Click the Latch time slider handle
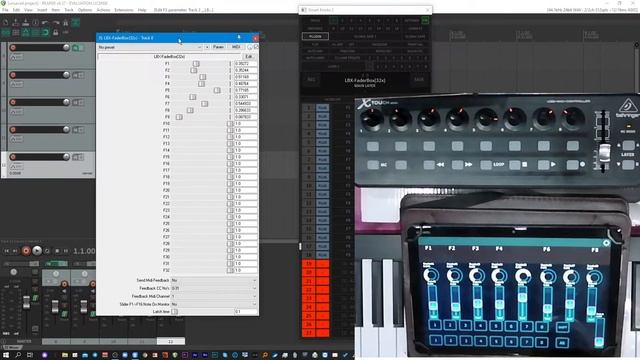Viewport: 640px width, 360px height. click(174, 312)
